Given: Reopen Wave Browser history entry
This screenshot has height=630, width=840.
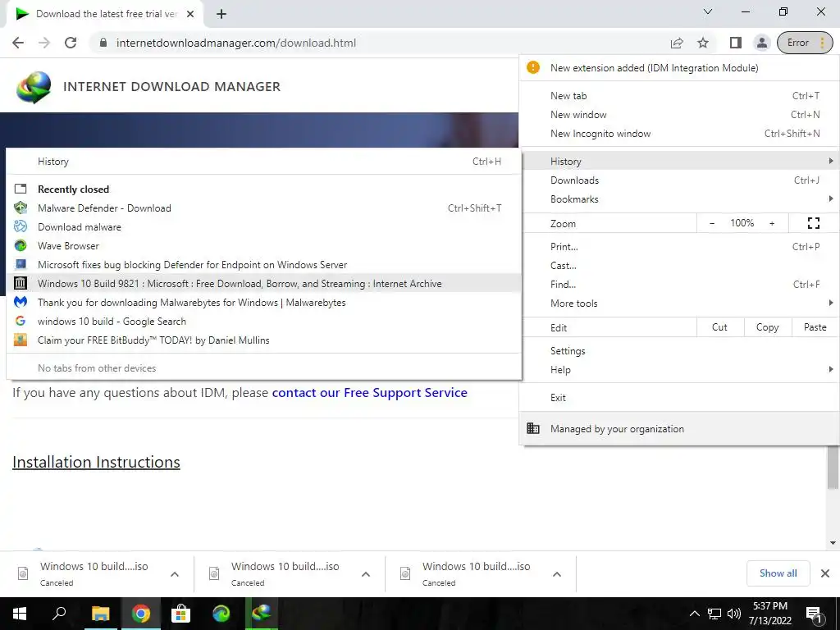Looking at the screenshot, I should click(x=263, y=245).
